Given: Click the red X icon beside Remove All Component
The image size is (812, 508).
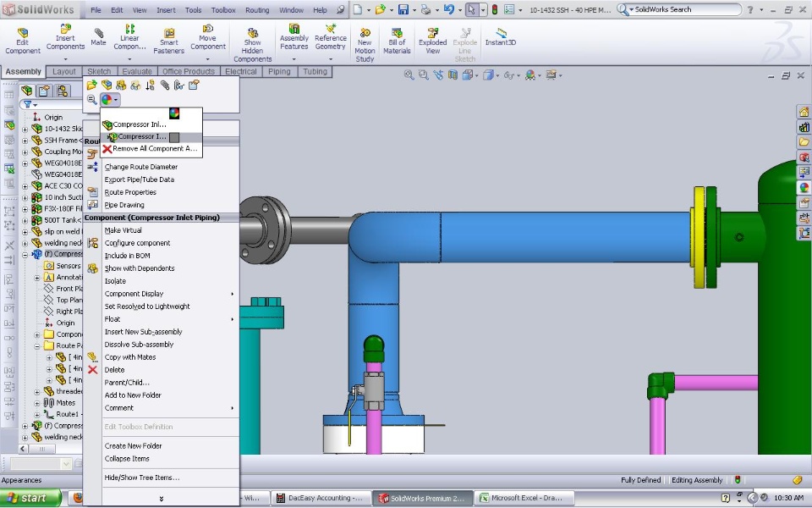Looking at the screenshot, I should coord(107,149).
